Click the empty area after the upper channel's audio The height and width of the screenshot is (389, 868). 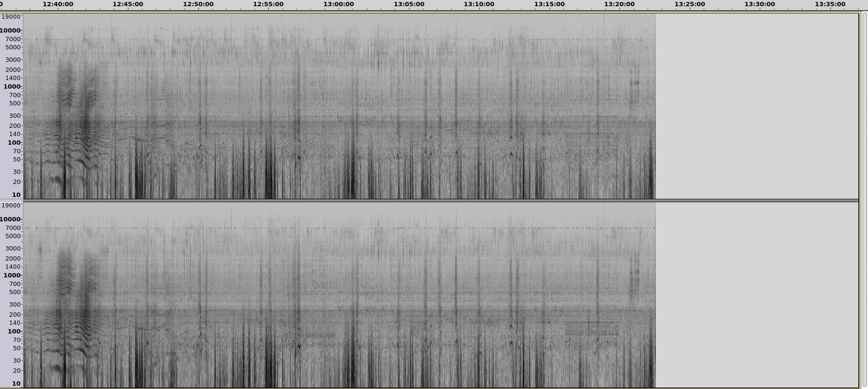(x=757, y=105)
